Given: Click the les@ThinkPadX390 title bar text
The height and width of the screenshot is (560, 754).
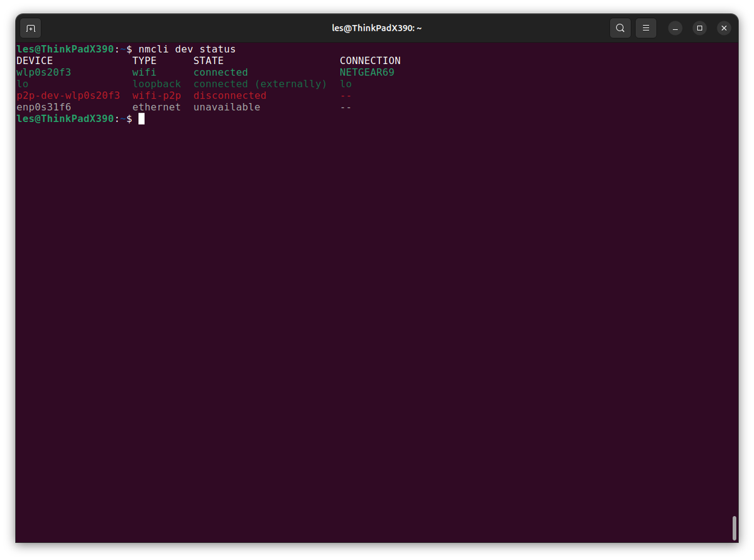Looking at the screenshot, I should pyautogui.click(x=376, y=28).
